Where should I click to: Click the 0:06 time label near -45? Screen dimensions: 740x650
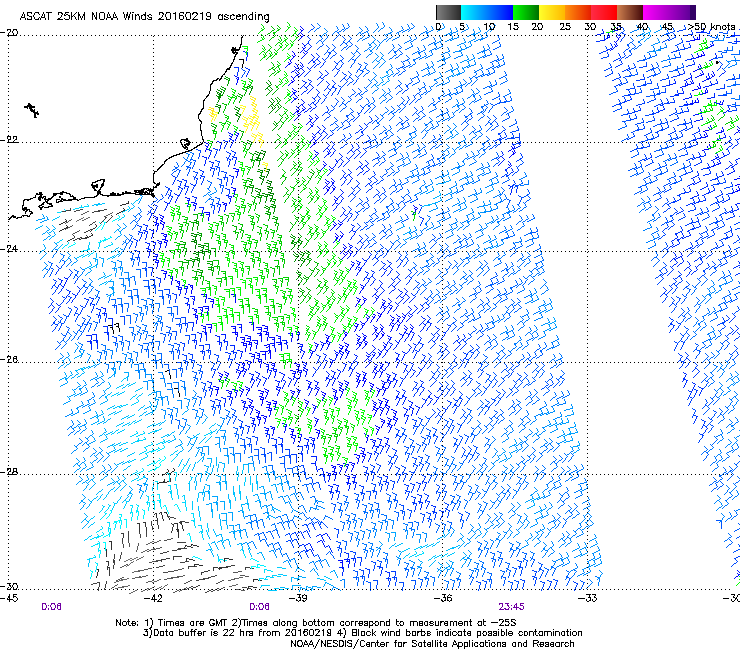tap(51, 607)
